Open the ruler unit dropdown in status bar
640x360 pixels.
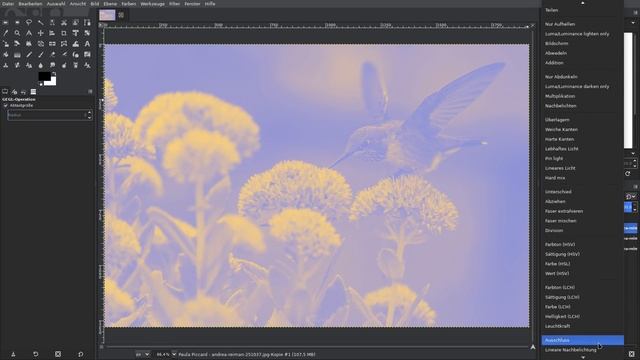142,354
